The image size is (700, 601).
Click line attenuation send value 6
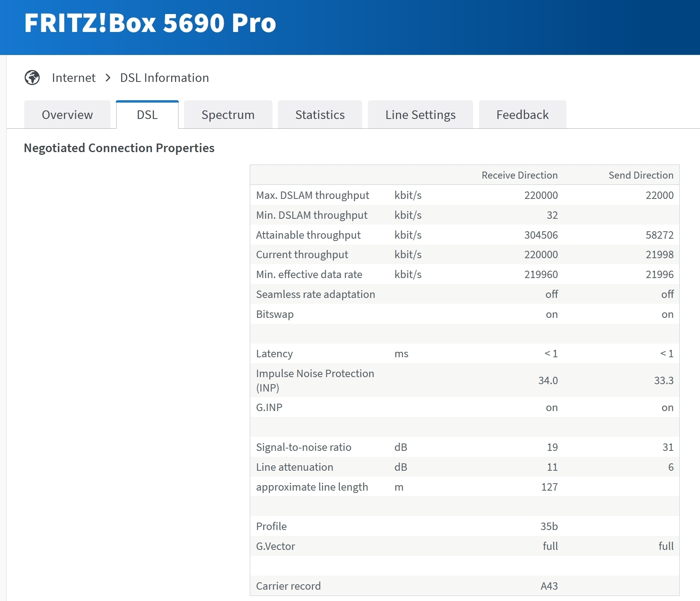pos(671,467)
